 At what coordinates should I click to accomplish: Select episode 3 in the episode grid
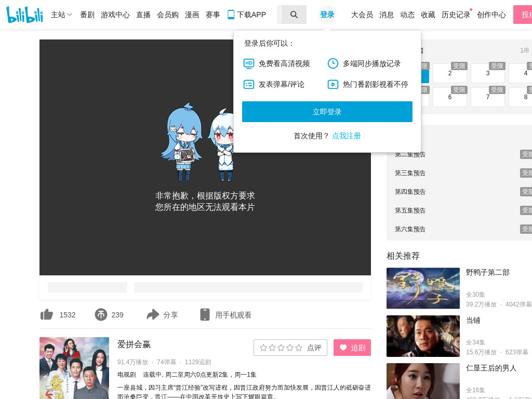(x=487, y=73)
